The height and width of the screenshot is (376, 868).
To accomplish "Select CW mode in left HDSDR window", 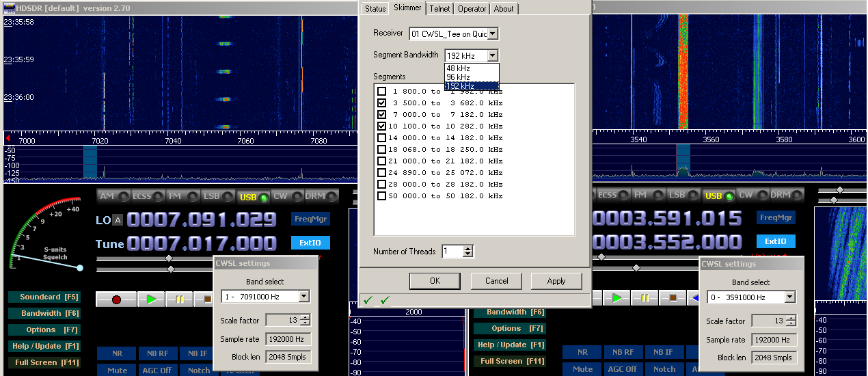I will [287, 196].
